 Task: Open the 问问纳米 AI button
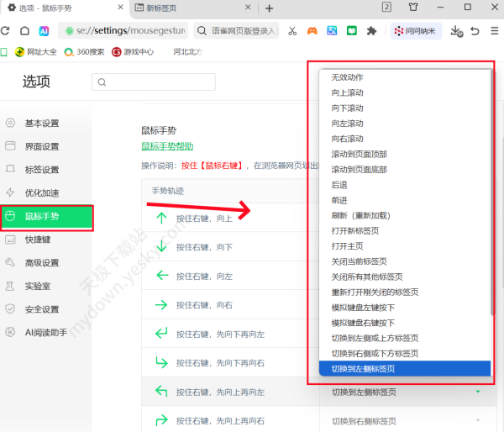tap(413, 31)
